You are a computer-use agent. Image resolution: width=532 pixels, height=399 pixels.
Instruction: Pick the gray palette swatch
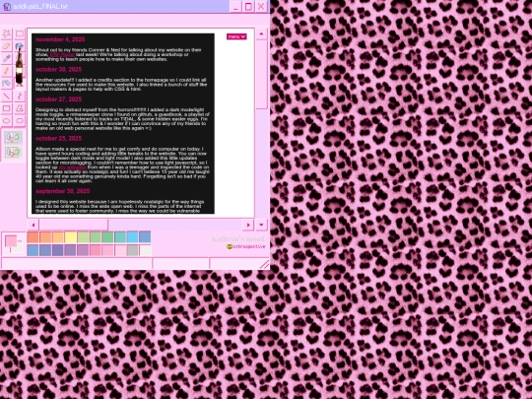coord(133,250)
